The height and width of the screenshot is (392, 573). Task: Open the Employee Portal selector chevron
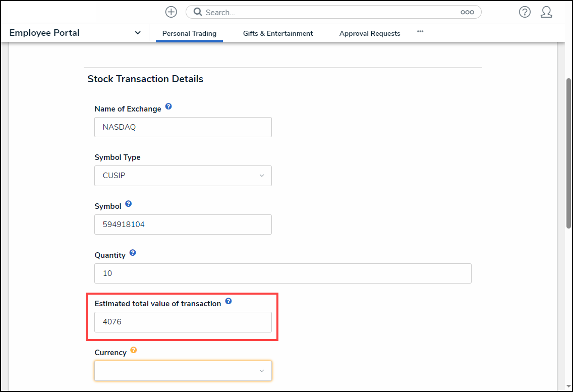click(137, 32)
